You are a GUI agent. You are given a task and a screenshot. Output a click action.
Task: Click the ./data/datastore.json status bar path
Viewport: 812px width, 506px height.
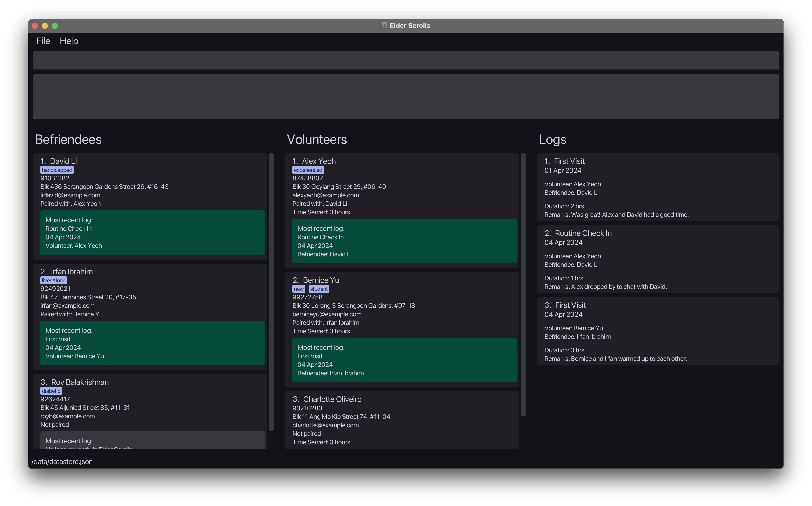pos(61,461)
